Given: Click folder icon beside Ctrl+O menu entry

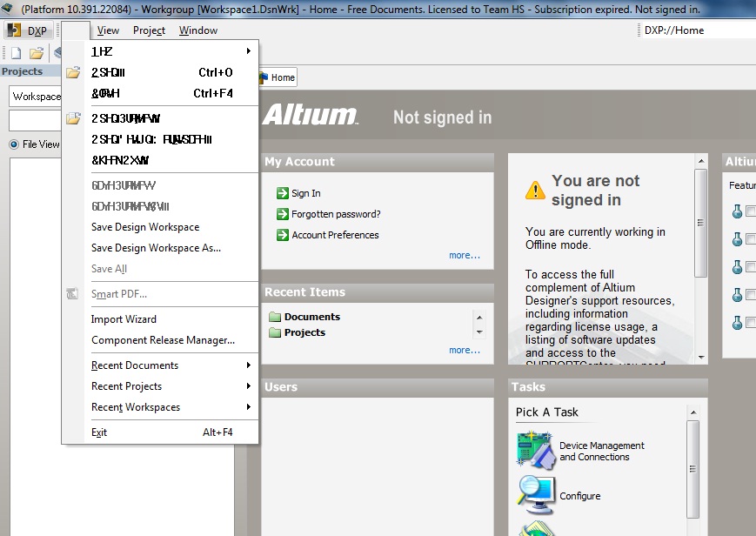Looking at the screenshot, I should pos(73,72).
